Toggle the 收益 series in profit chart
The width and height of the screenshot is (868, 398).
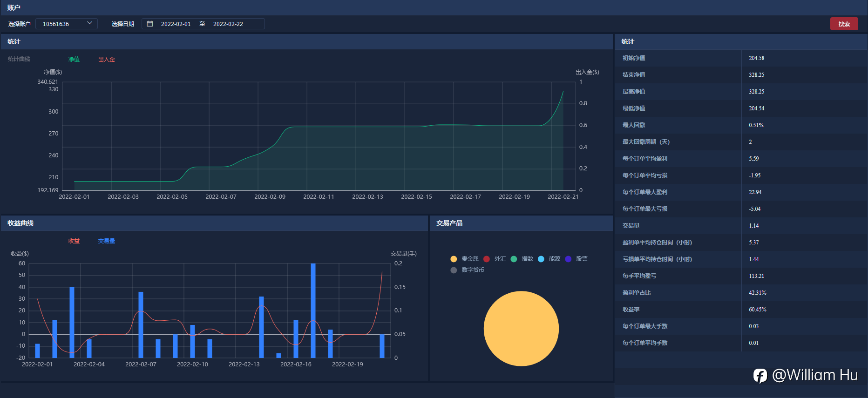[74, 241]
